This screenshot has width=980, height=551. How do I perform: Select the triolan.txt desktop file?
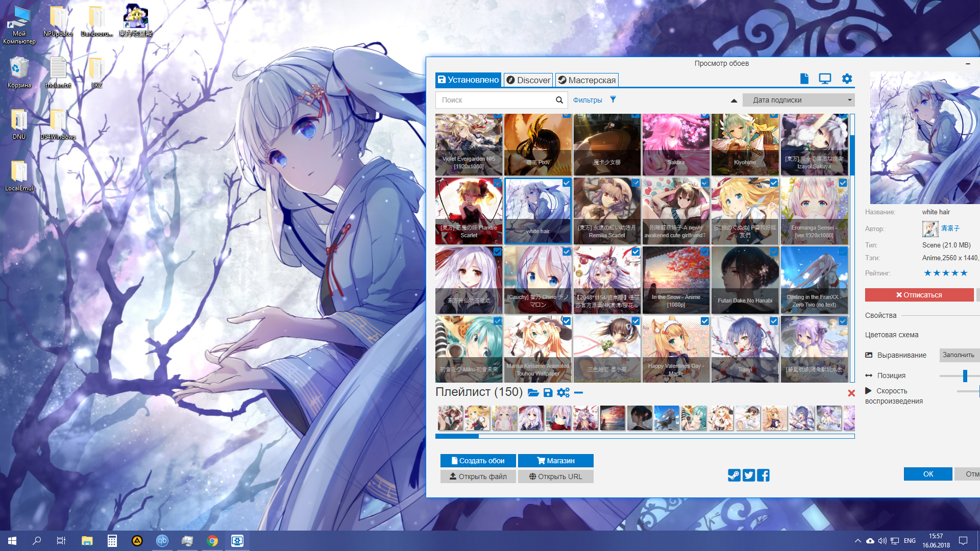(x=58, y=72)
